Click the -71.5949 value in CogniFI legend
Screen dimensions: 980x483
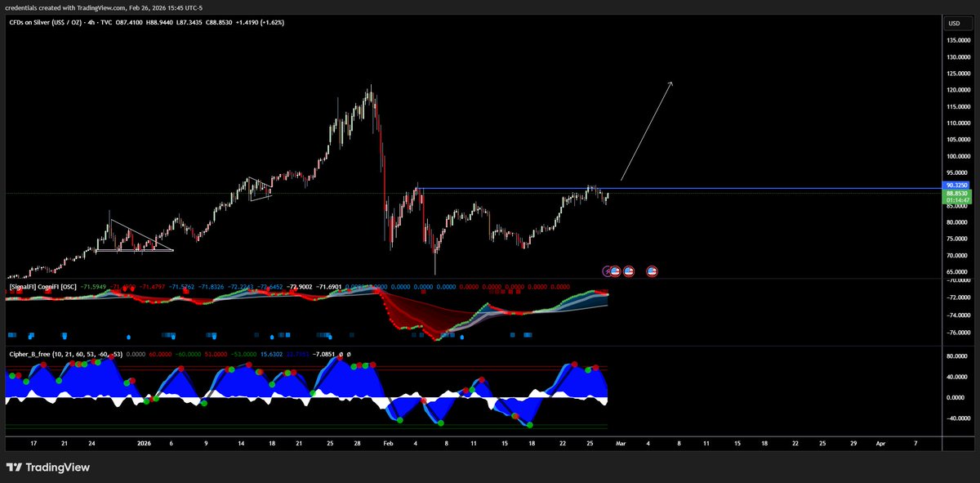point(94,287)
